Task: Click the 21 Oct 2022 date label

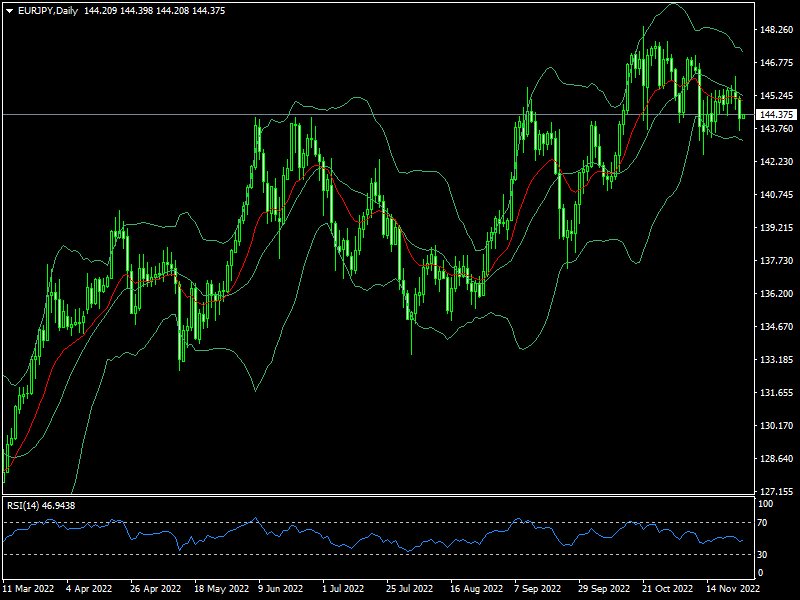Action: (x=668, y=589)
